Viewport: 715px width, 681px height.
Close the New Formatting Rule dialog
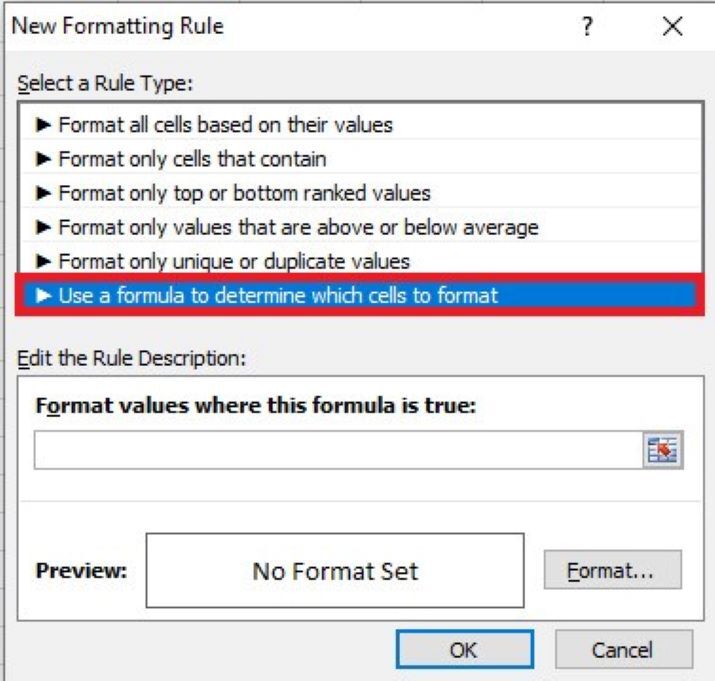point(672,27)
